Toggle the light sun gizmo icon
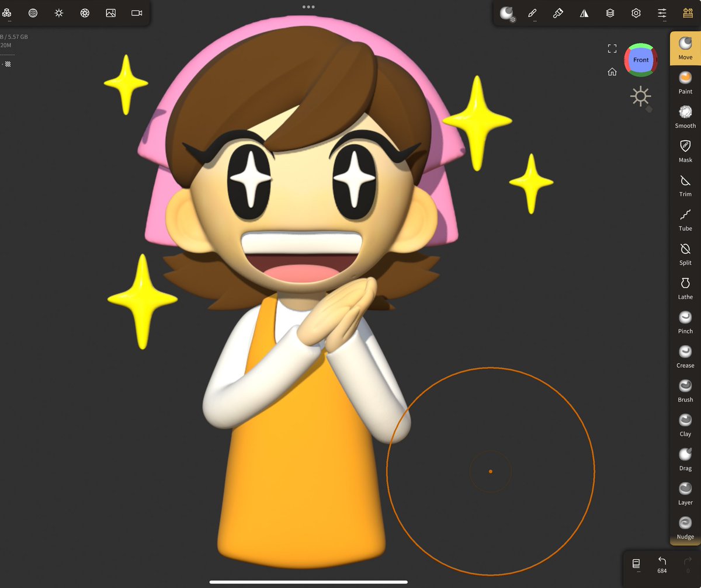 pyautogui.click(x=641, y=97)
